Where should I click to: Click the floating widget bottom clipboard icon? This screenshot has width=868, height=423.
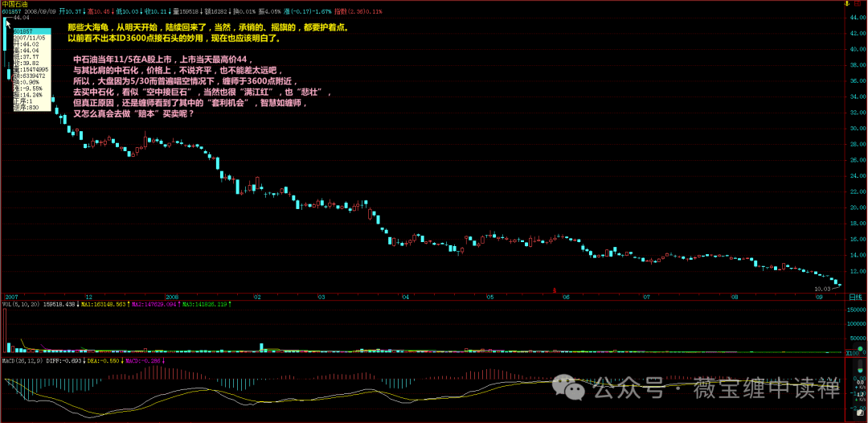pyautogui.click(x=860, y=413)
